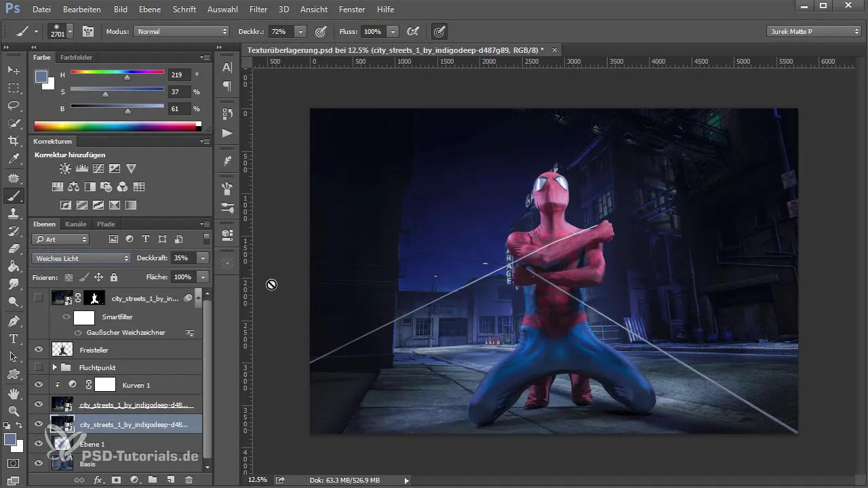Select the Rectangular Marquee tool

click(14, 88)
